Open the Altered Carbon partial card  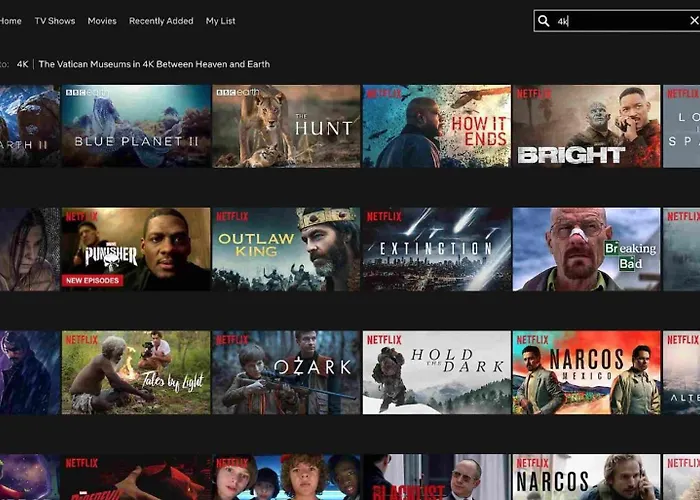pos(682,372)
